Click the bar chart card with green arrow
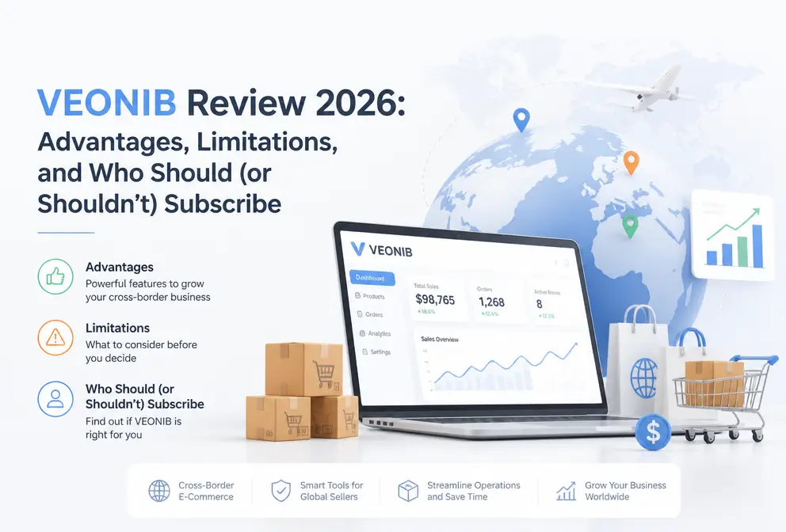The width and height of the screenshot is (786, 532). tap(733, 234)
